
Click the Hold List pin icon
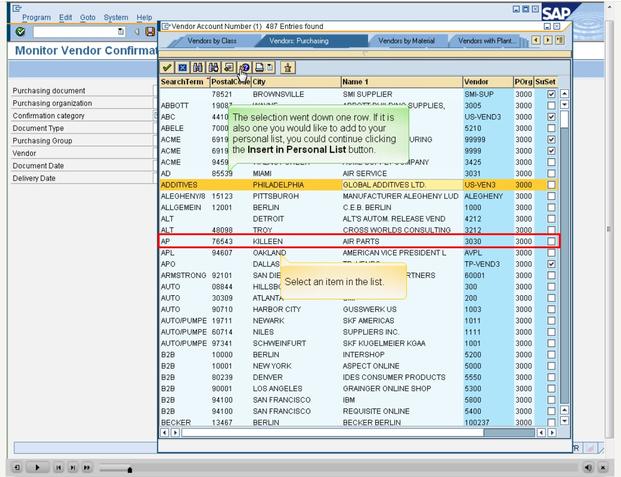click(288, 68)
